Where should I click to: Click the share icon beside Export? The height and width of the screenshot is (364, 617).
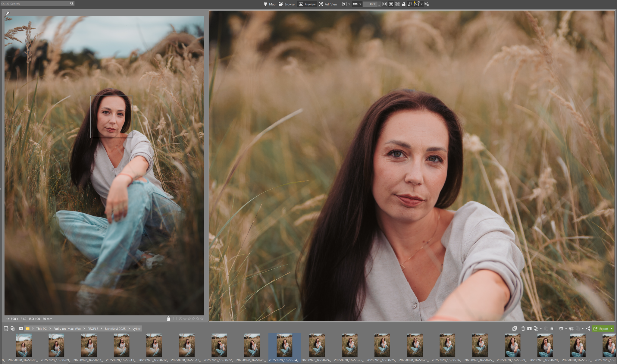pos(588,329)
